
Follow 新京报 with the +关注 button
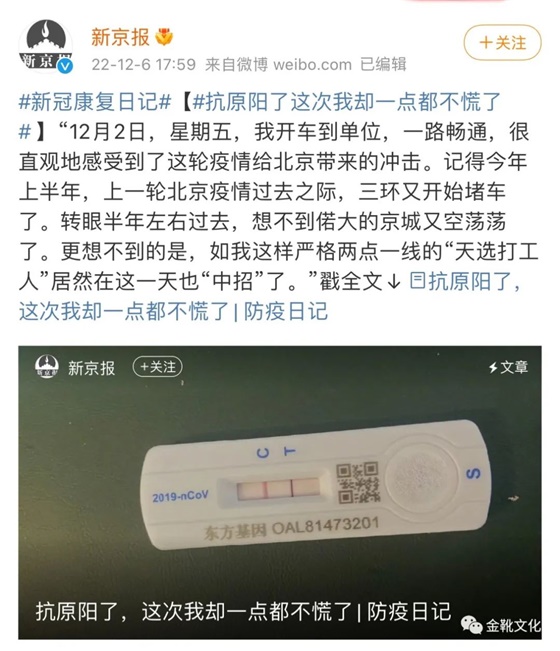(502, 42)
